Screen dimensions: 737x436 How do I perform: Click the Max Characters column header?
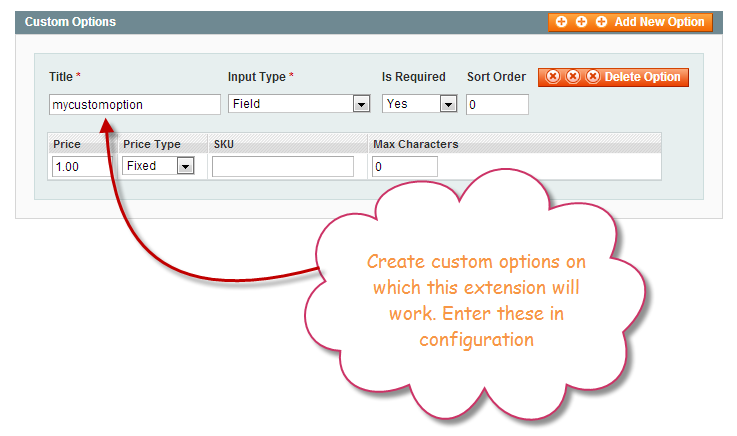pyautogui.click(x=416, y=144)
